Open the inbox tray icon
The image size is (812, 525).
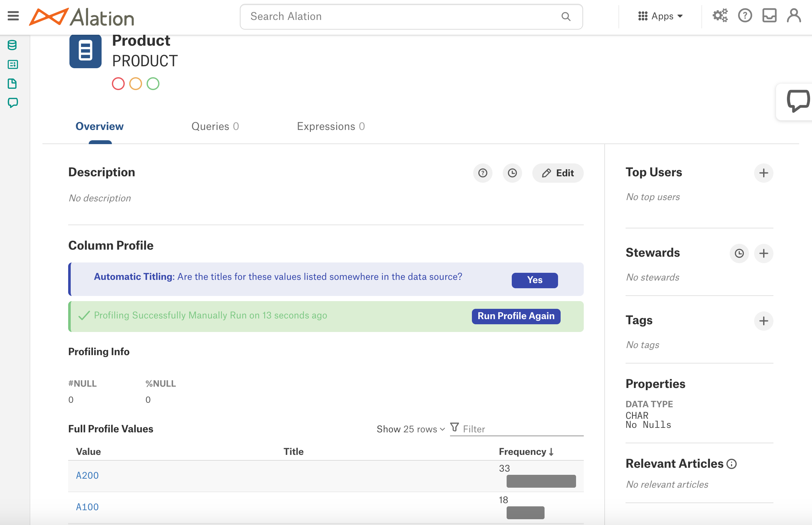[769, 16]
